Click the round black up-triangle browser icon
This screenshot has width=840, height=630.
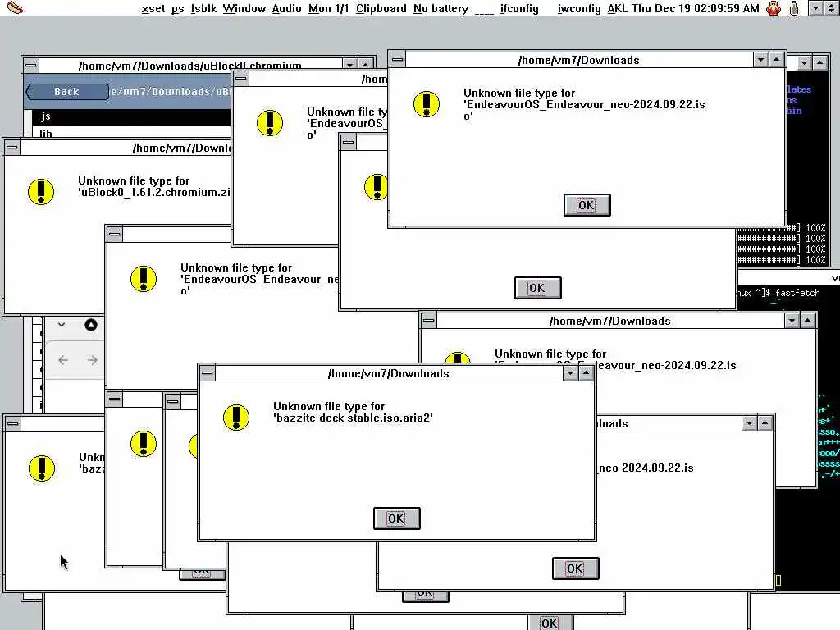coord(91,325)
